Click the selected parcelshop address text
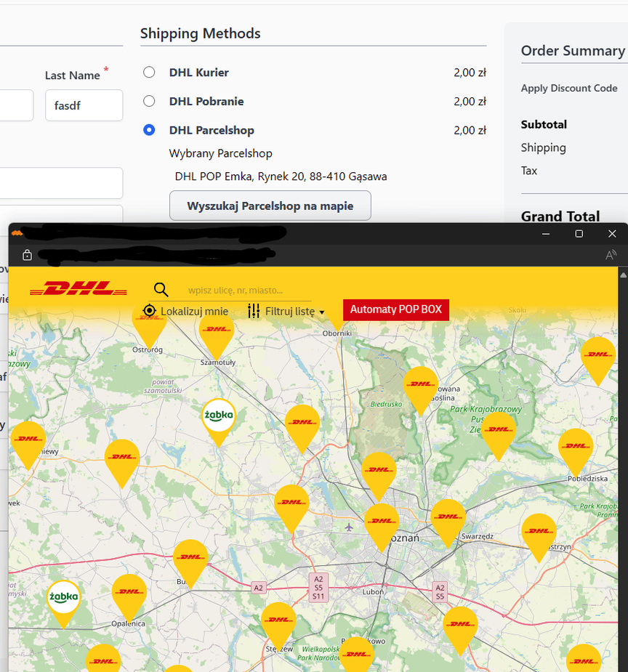628x672 pixels. click(x=281, y=177)
